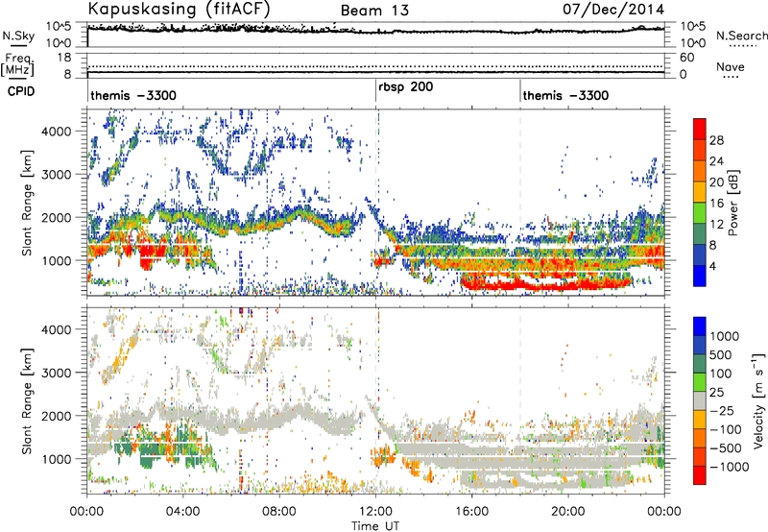Click the velocity colorbar value '1000'
This screenshot has width=768, height=532.
[x=725, y=336]
